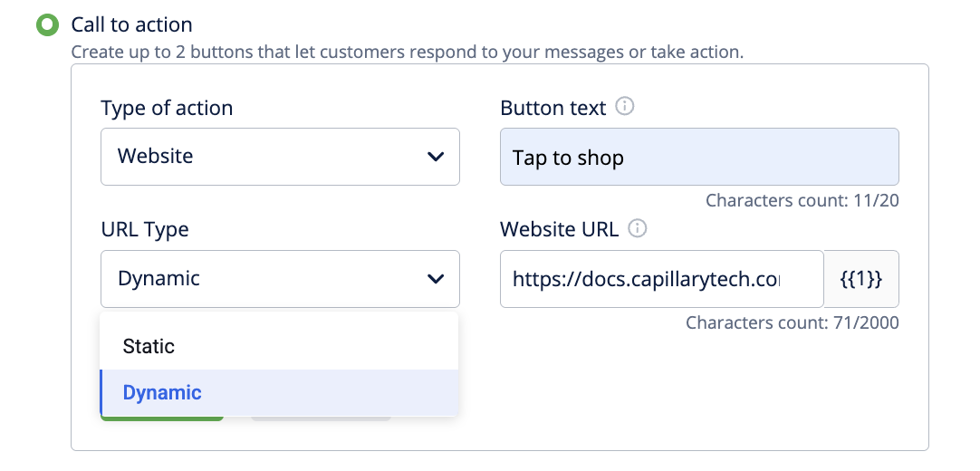Choose the Static option from the list

[279, 346]
